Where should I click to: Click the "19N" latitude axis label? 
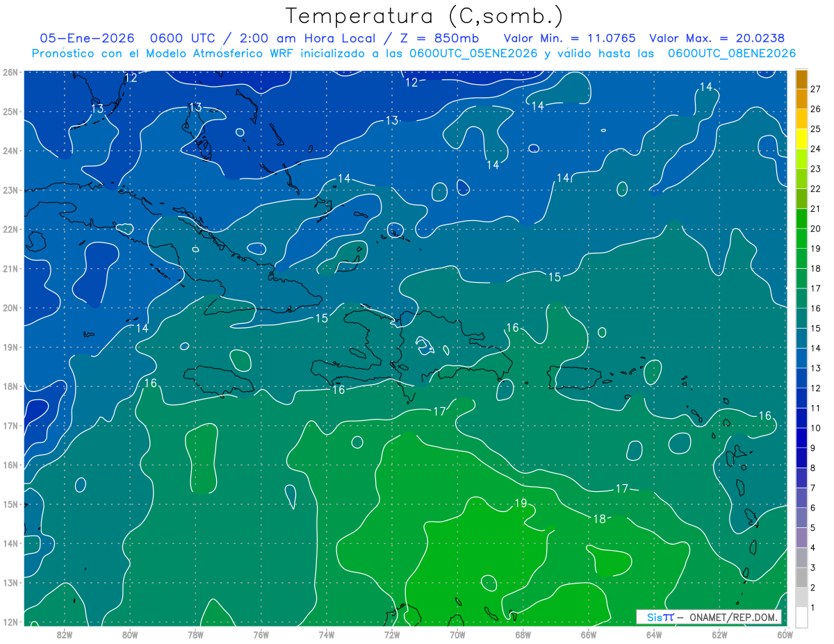coord(10,347)
